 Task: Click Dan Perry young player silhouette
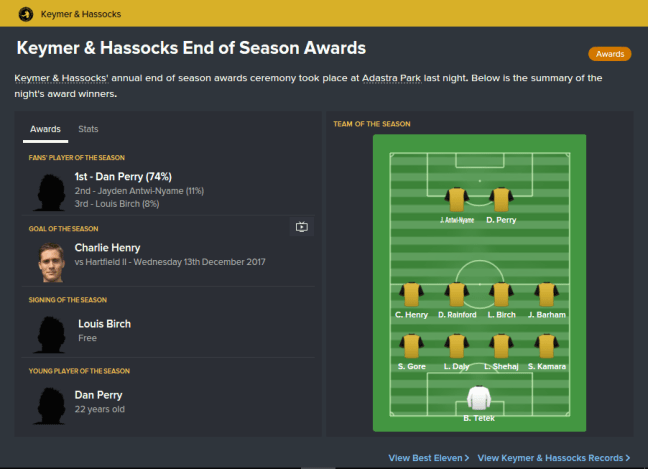coord(51,402)
